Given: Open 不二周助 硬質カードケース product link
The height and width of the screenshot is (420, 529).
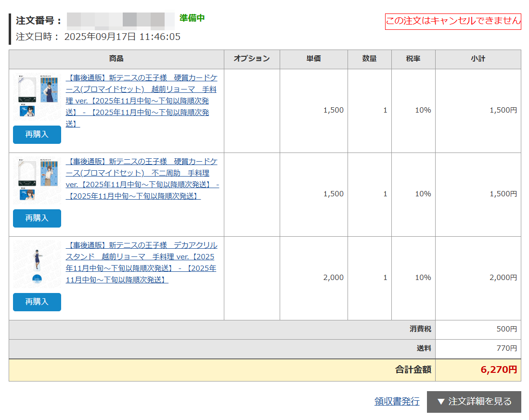Looking at the screenshot, I should pyautogui.click(x=142, y=178).
